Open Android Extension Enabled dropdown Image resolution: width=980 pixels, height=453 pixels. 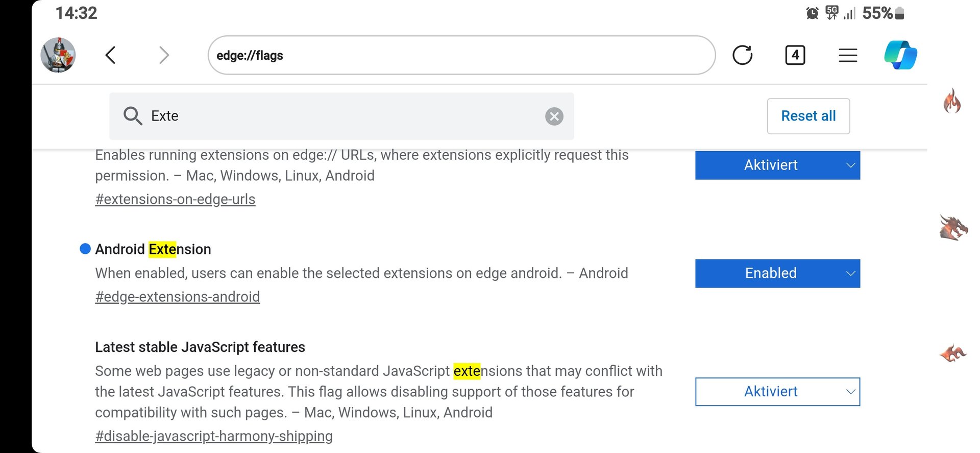point(777,273)
